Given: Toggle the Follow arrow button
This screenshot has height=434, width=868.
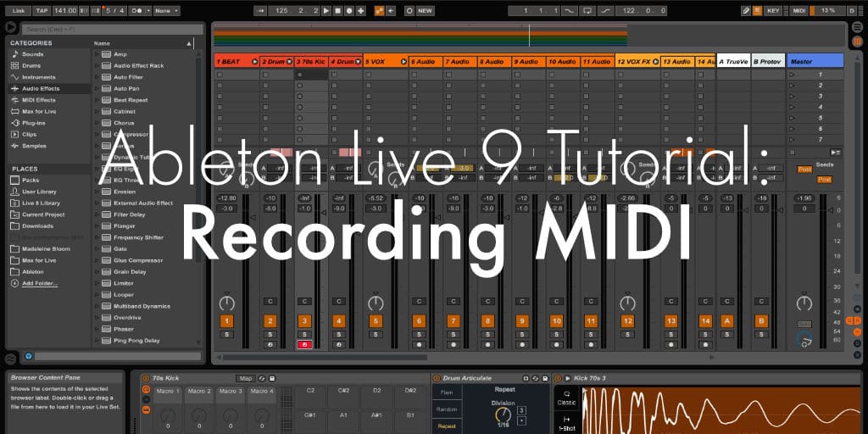Looking at the screenshot, I should click(x=259, y=10).
